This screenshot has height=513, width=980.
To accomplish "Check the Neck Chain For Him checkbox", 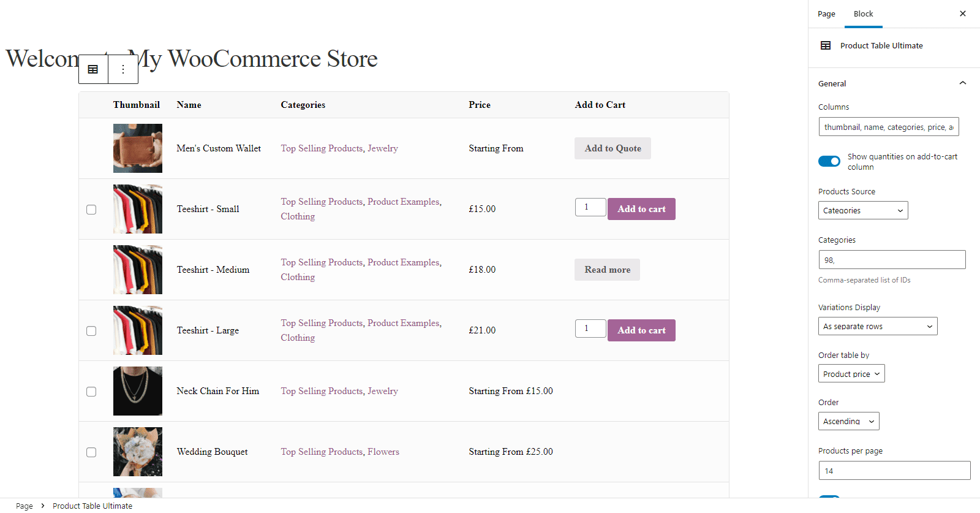I will coord(91,392).
